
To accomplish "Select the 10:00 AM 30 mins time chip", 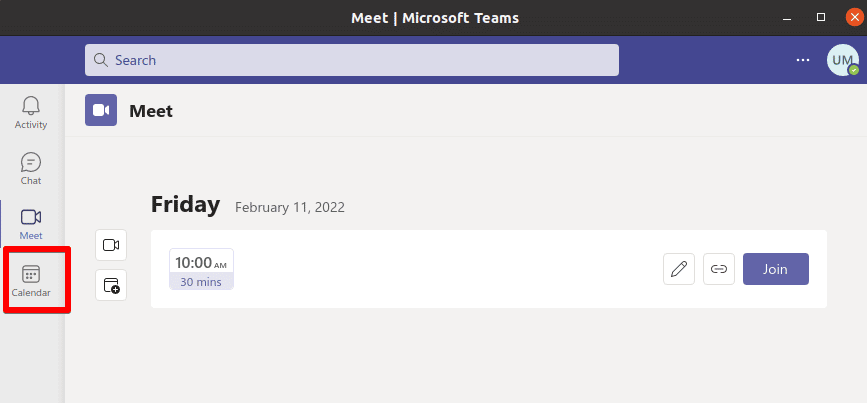I will pyautogui.click(x=201, y=269).
